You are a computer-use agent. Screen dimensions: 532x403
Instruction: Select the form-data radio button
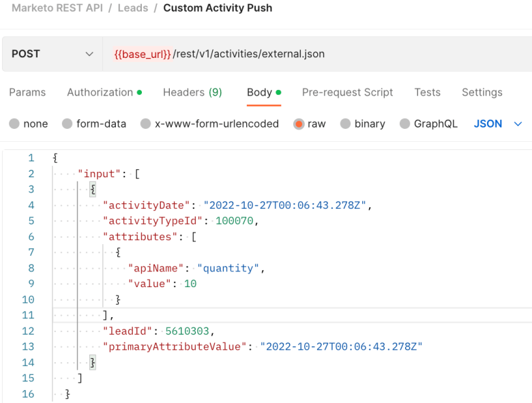(x=67, y=124)
